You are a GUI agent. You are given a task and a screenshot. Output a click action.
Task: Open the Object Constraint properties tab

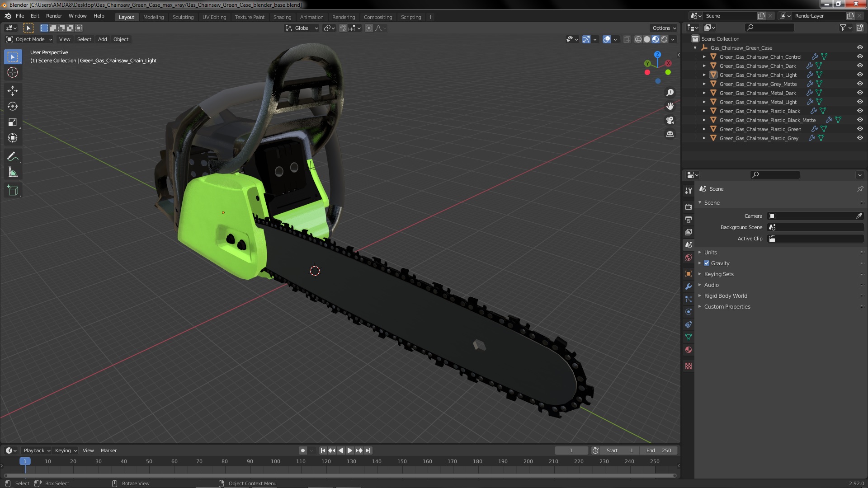click(x=689, y=324)
